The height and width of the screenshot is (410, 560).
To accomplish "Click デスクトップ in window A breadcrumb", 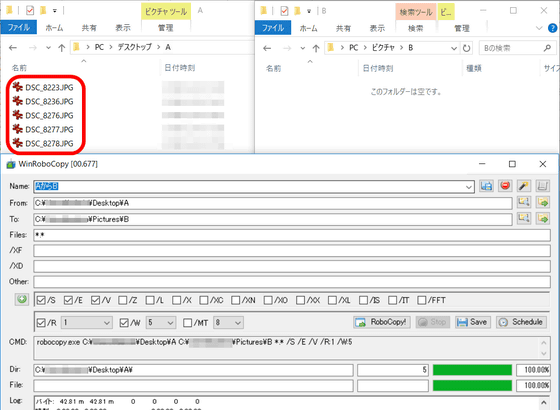I will click(x=135, y=47).
